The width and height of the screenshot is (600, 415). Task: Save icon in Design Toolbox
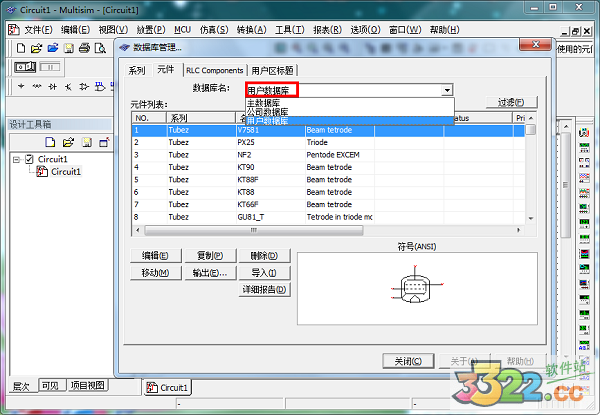pos(87,142)
